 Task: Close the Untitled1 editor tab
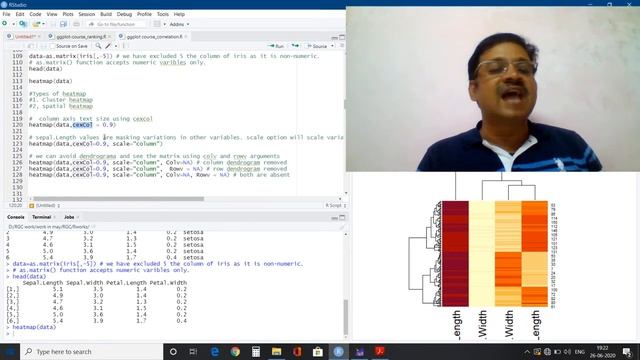click(x=40, y=37)
